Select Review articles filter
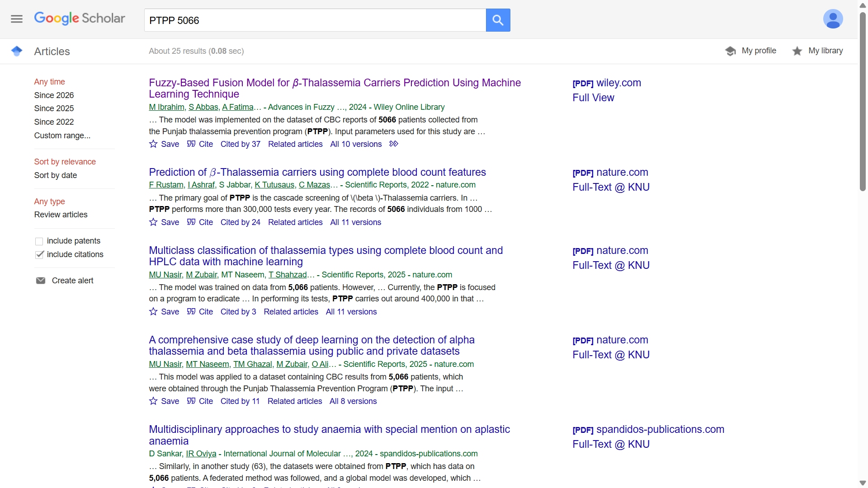 pyautogui.click(x=61, y=215)
